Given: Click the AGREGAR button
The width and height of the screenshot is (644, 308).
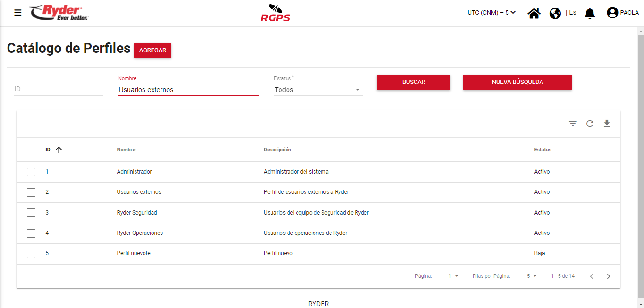Looking at the screenshot, I should coord(153,50).
